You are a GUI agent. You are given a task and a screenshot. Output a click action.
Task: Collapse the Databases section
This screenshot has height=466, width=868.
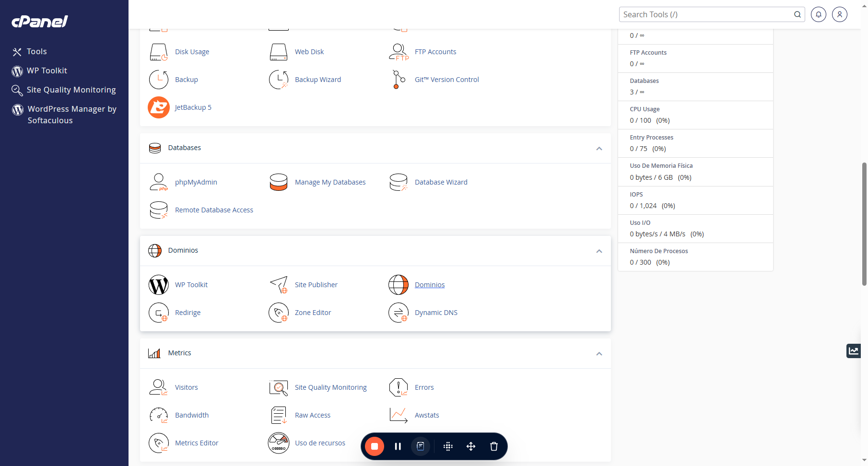[599, 149]
